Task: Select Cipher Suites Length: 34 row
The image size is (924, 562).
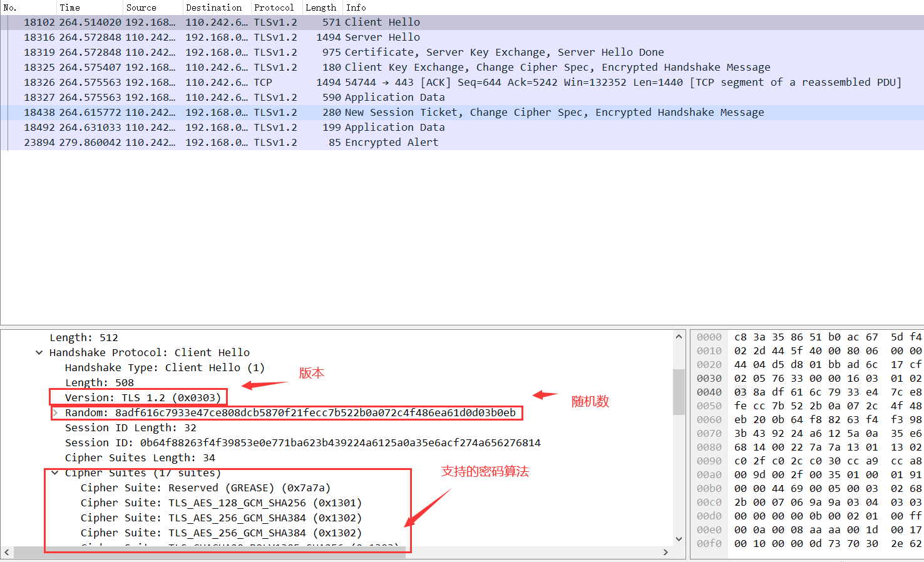Action: coord(140,458)
